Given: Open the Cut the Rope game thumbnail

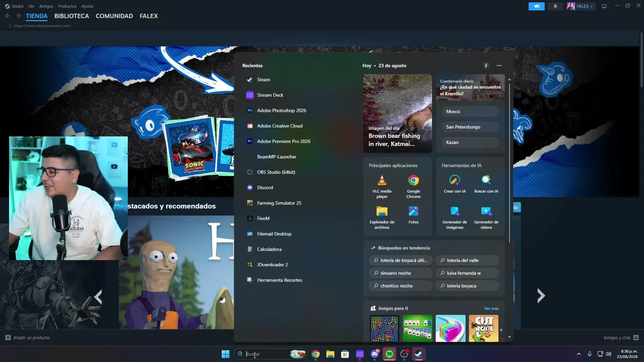Looking at the screenshot, I should point(484,329).
